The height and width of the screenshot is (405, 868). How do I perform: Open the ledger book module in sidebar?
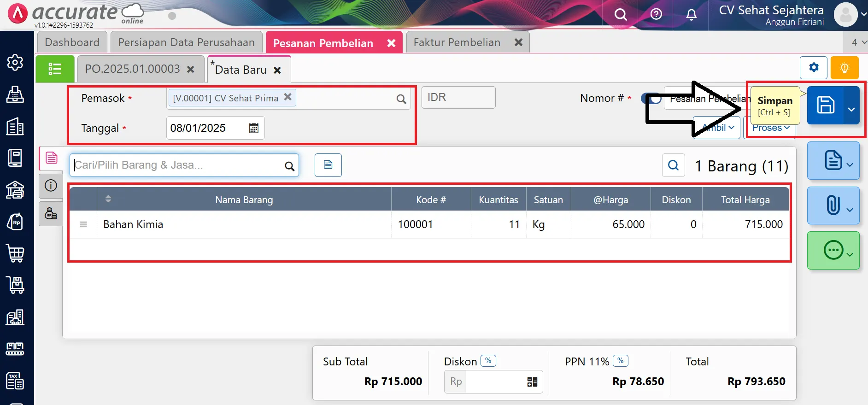click(x=15, y=158)
